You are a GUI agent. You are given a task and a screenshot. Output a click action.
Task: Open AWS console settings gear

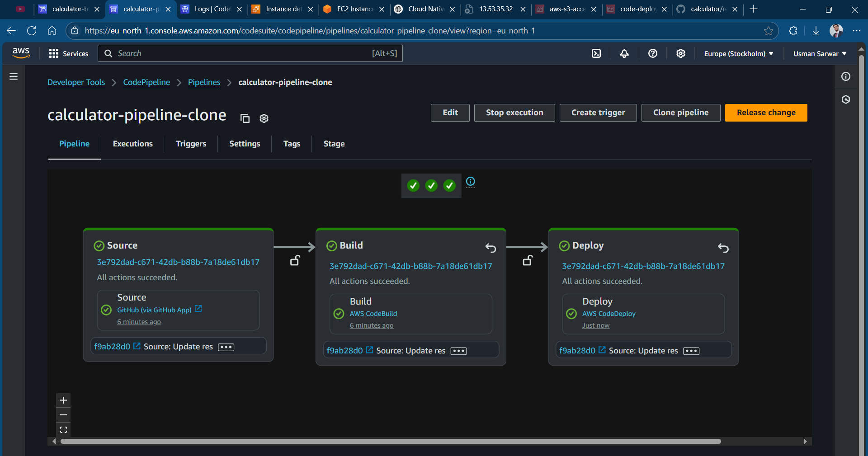[x=680, y=53]
